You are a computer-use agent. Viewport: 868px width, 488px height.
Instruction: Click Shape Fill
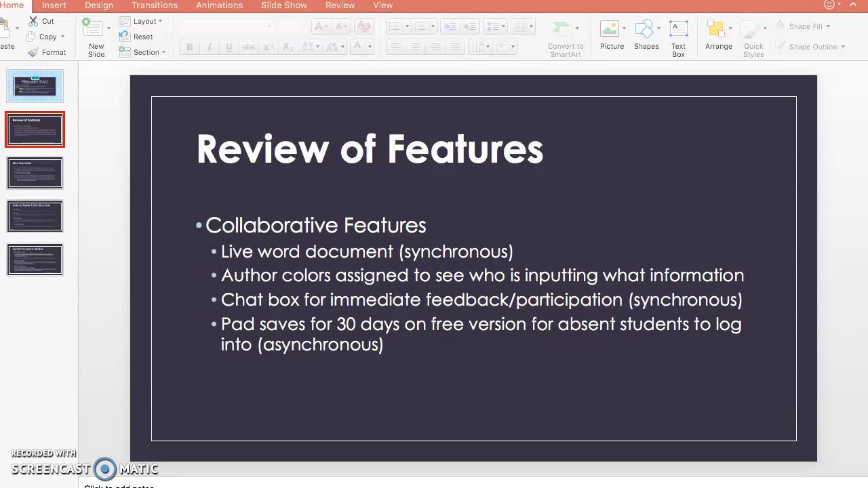click(x=804, y=26)
